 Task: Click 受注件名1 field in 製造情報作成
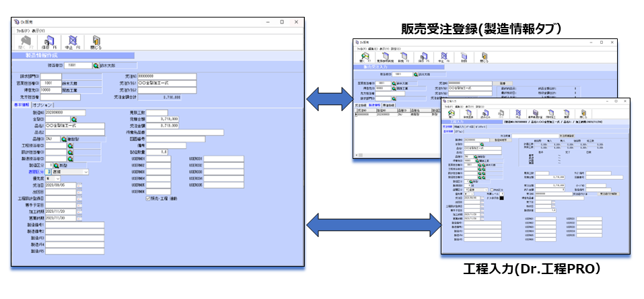[167, 84]
